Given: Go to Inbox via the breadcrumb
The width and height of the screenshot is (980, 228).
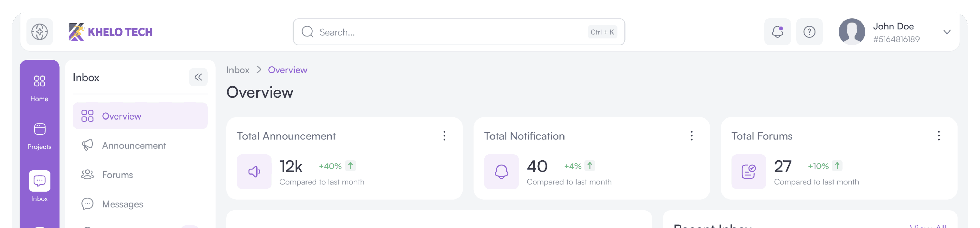Looking at the screenshot, I should 237,70.
